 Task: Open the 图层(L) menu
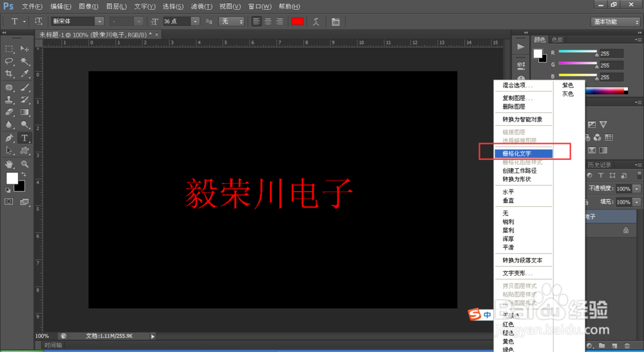pyautogui.click(x=116, y=6)
